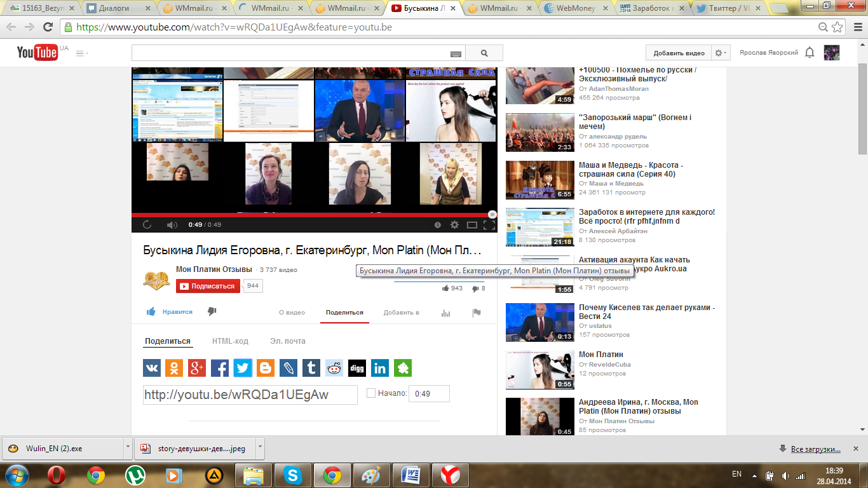
Task: Click the start time 0:49 field
Action: point(429,393)
